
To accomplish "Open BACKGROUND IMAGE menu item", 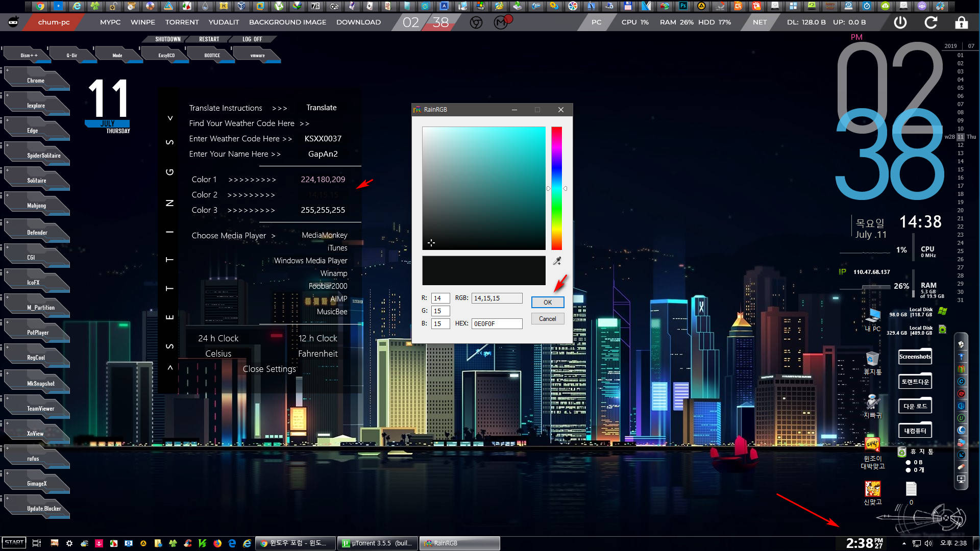I will pyautogui.click(x=287, y=22).
